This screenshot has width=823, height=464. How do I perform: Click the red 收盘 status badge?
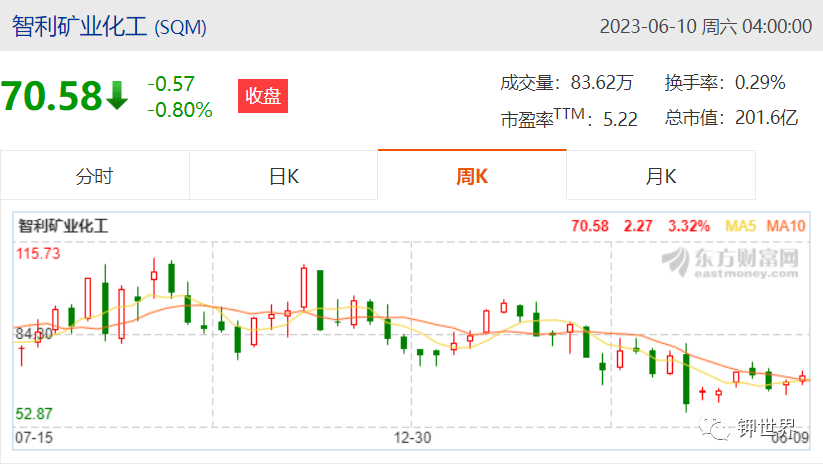point(263,96)
